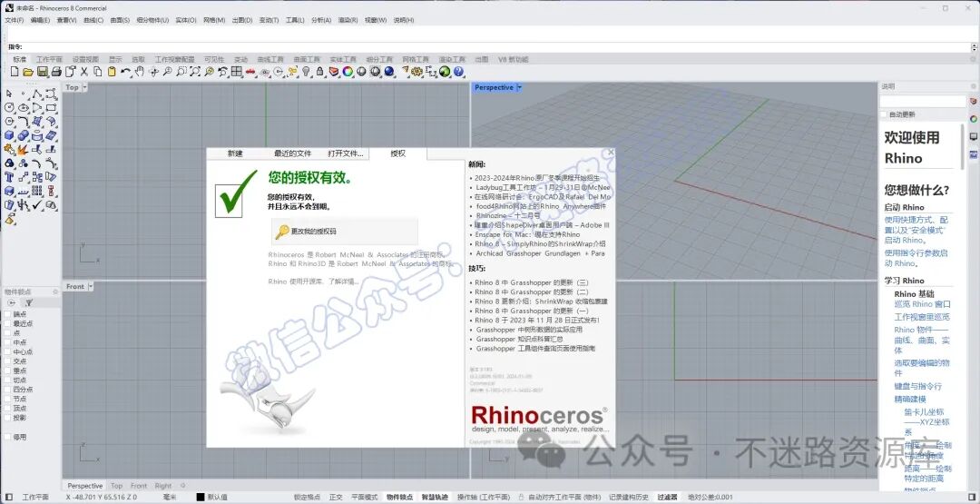
Task: Click the black layer color swatch in status bar
Action: 200,497
